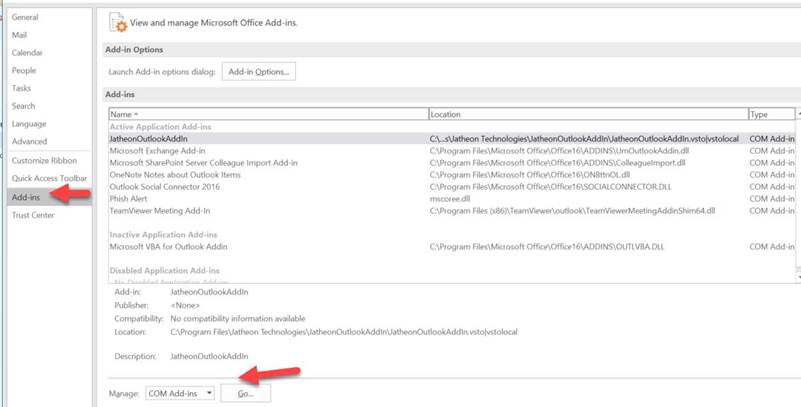Sort add-ins by Location column header
This screenshot has width=801, height=407.
click(x=588, y=114)
